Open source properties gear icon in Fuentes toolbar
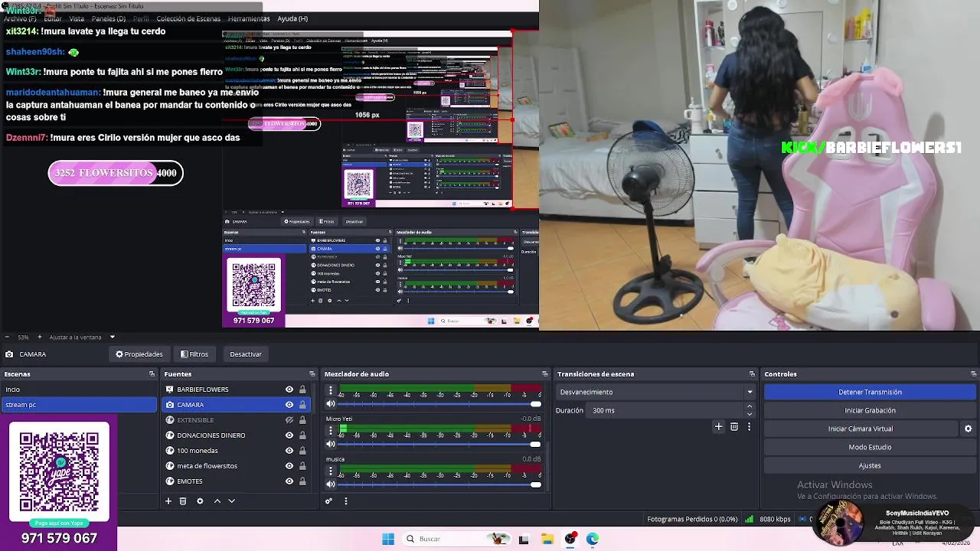980x551 pixels. pyautogui.click(x=200, y=501)
